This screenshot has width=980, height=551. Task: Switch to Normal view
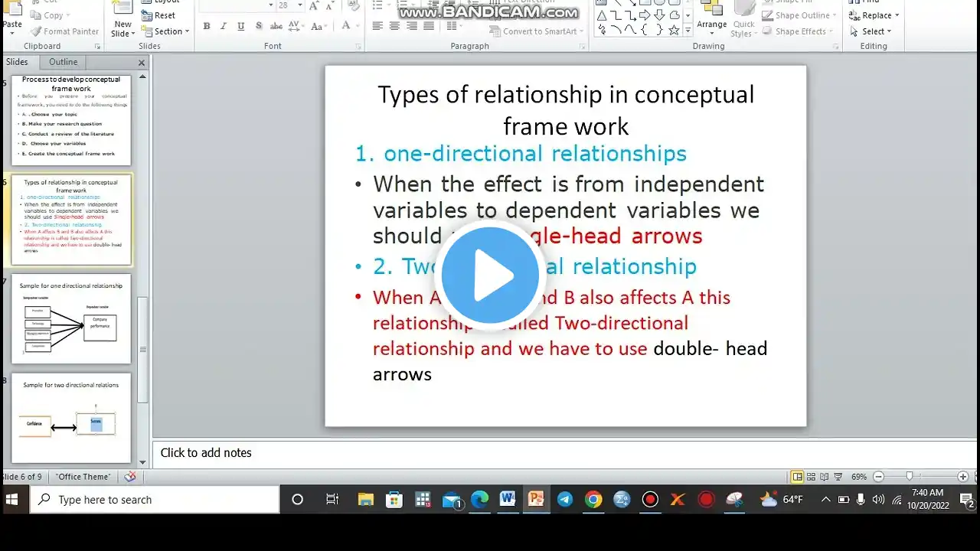[798, 477]
